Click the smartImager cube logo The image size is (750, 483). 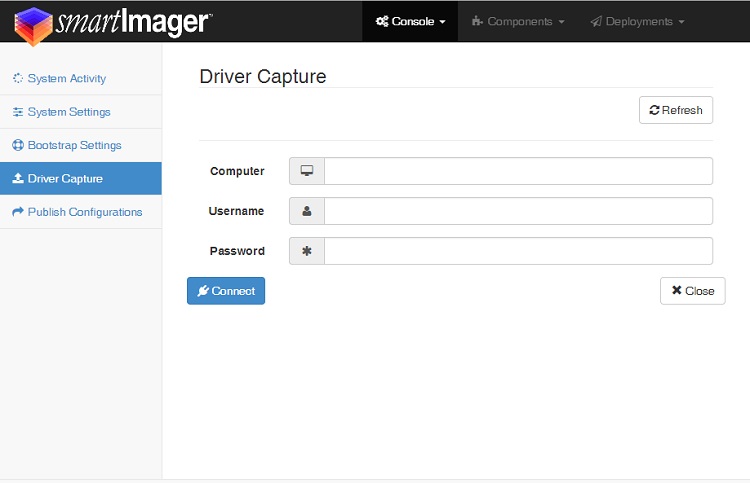point(33,24)
